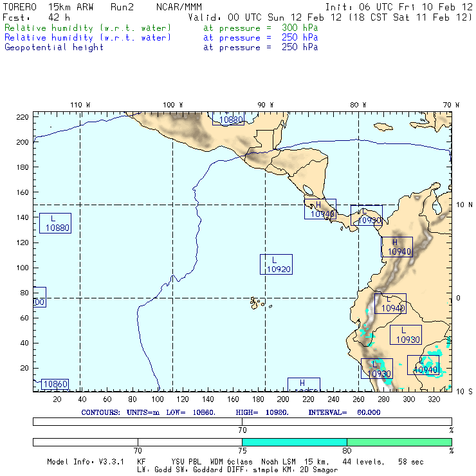
Task: Click the '10860' contour label box
Action: [x=55, y=384]
